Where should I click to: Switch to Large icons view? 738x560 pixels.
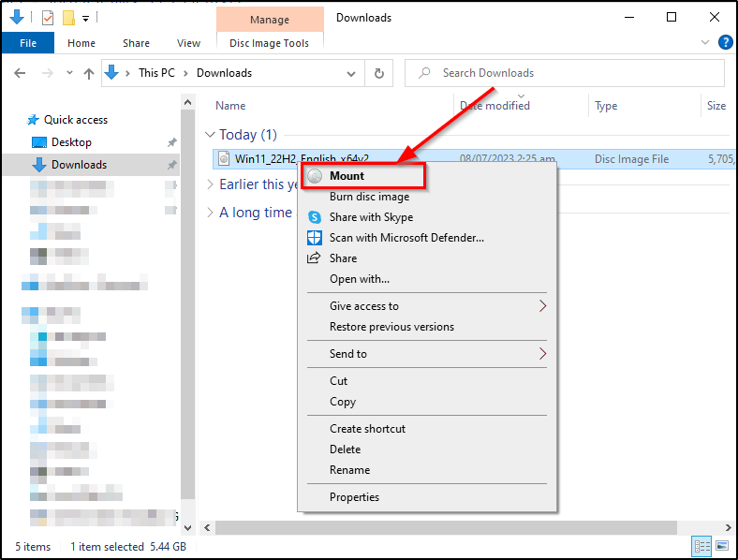(722, 546)
